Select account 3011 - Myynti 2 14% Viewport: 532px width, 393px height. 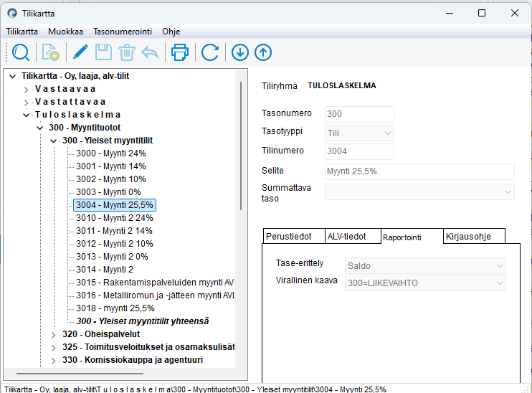(114, 231)
